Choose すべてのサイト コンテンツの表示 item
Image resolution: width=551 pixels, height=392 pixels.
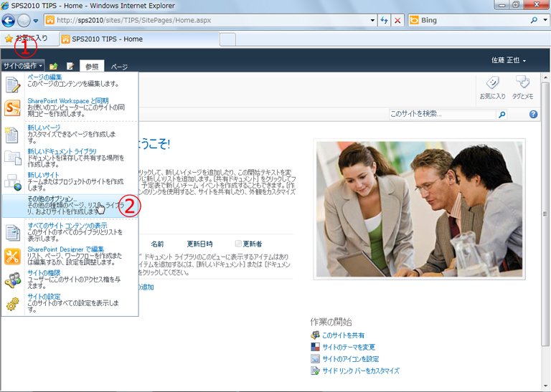(70, 232)
